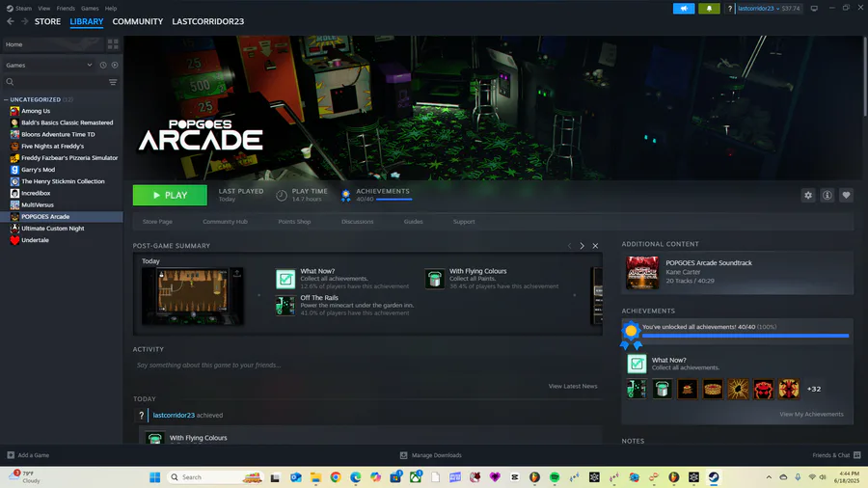
Task: Open Windows Start menu
Action: click(155, 477)
